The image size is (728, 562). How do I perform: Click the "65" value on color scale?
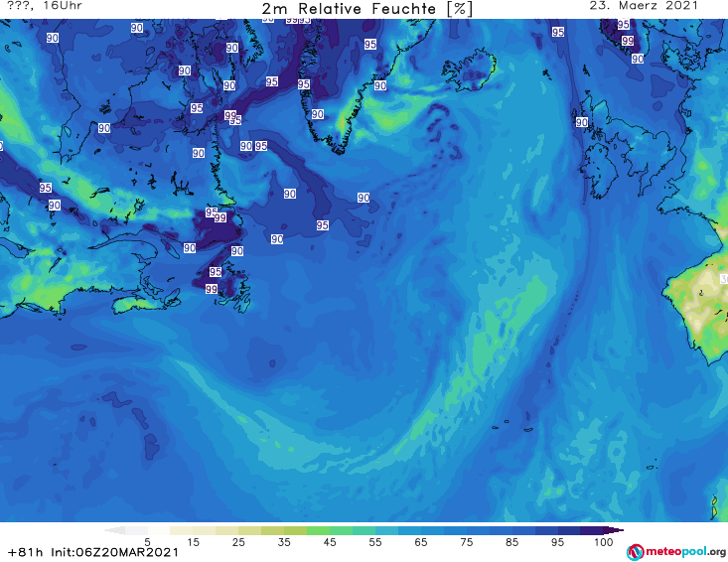(421, 542)
